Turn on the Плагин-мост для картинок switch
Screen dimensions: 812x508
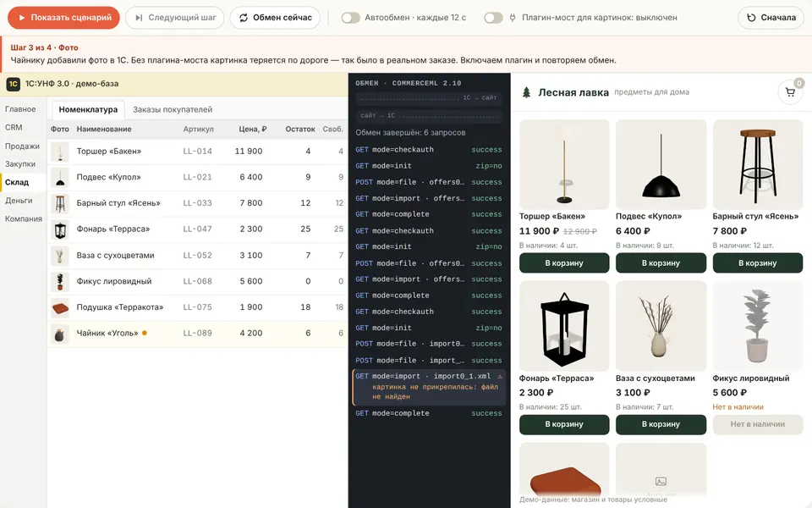(x=493, y=18)
